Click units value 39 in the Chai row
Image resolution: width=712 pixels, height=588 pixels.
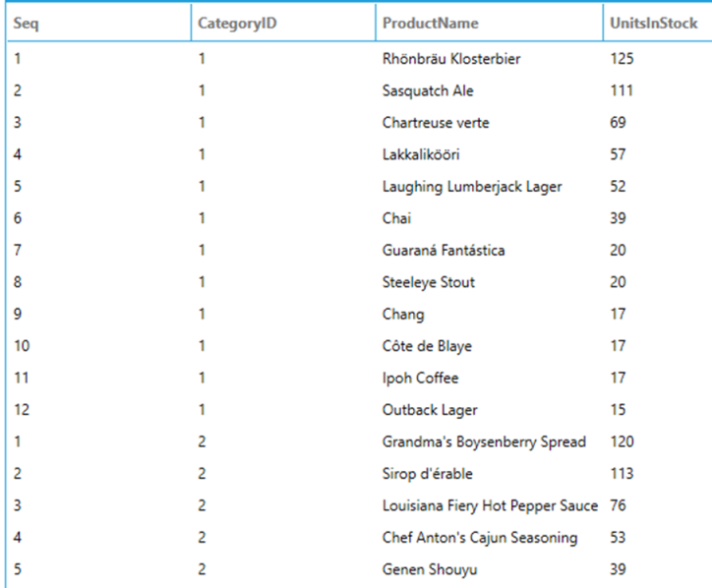(618, 218)
